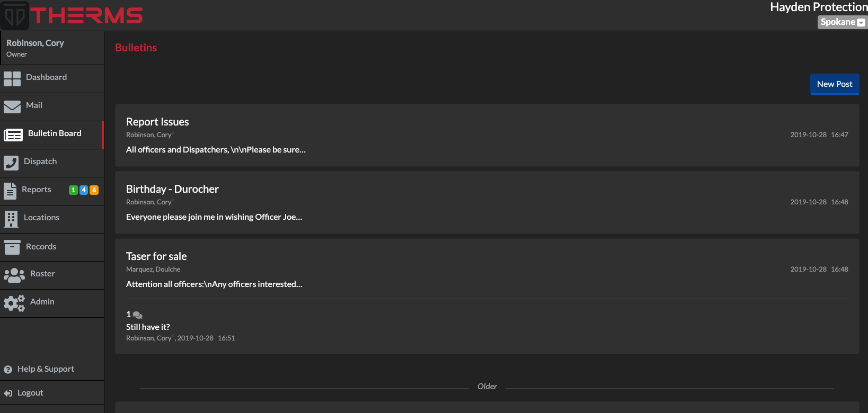868x413 pixels.
Task: Click the THERMS logo
Action: (x=73, y=15)
